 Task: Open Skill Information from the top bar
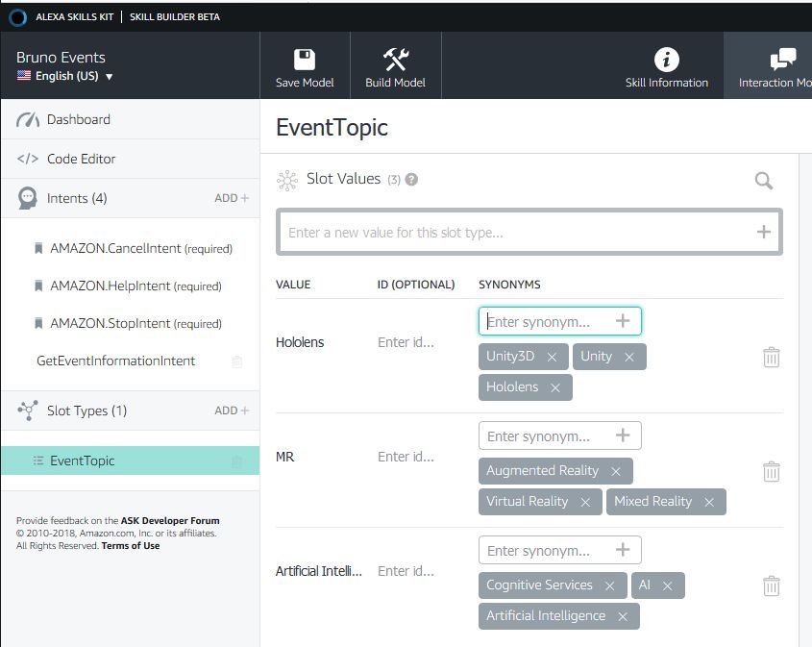pos(666,65)
